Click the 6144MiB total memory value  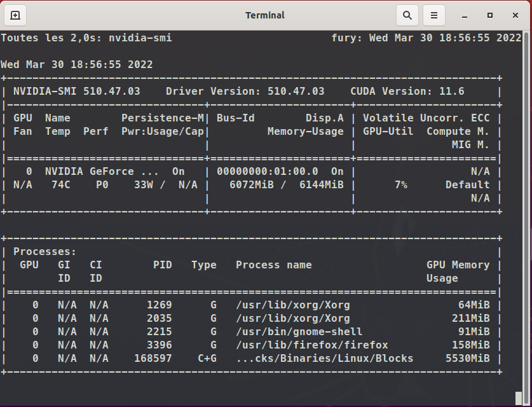pos(322,184)
